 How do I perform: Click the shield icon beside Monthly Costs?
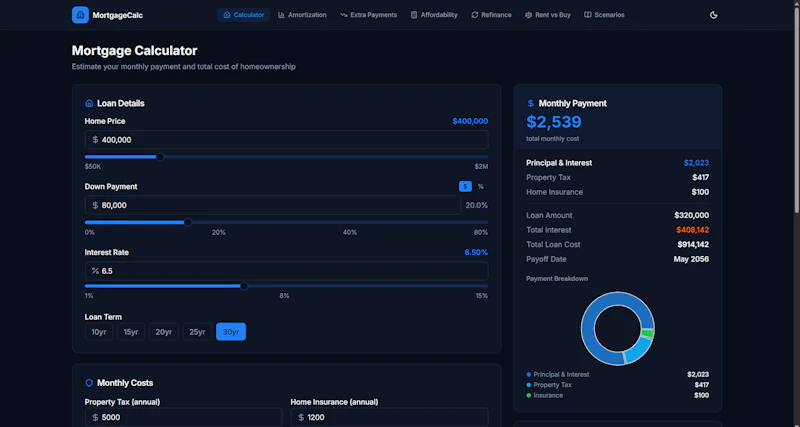(x=89, y=383)
